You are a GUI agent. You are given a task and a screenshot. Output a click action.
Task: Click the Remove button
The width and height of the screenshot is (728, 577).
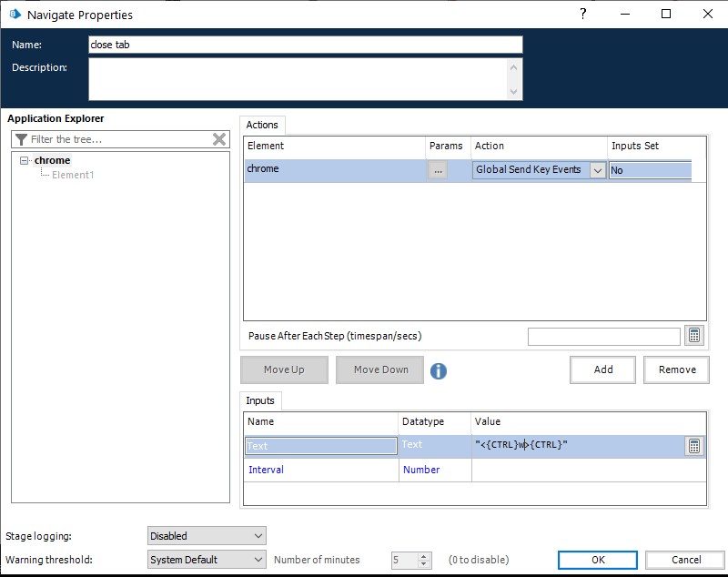tap(676, 369)
